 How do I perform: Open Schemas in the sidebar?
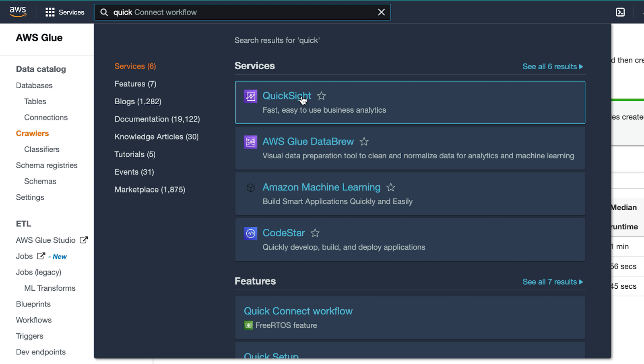[x=40, y=181]
